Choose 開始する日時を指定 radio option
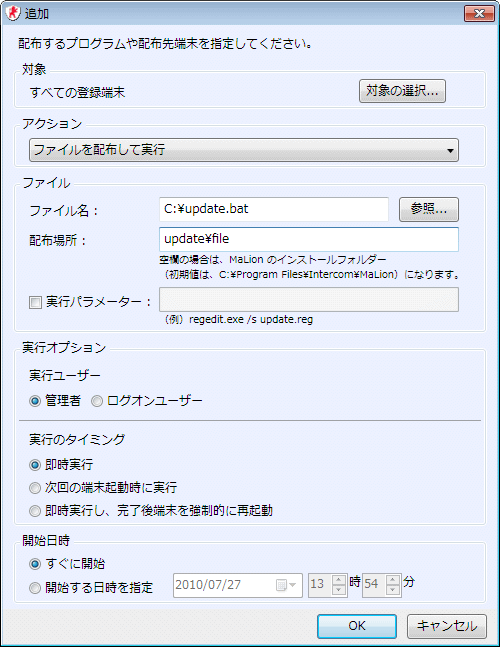 [x=35, y=587]
